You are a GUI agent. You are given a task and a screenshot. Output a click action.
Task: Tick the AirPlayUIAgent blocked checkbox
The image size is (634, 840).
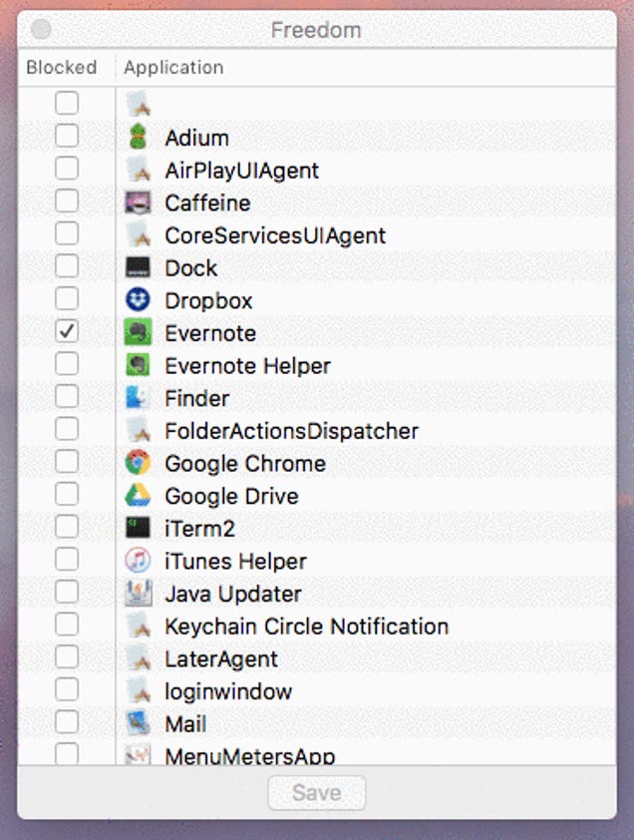(67, 169)
